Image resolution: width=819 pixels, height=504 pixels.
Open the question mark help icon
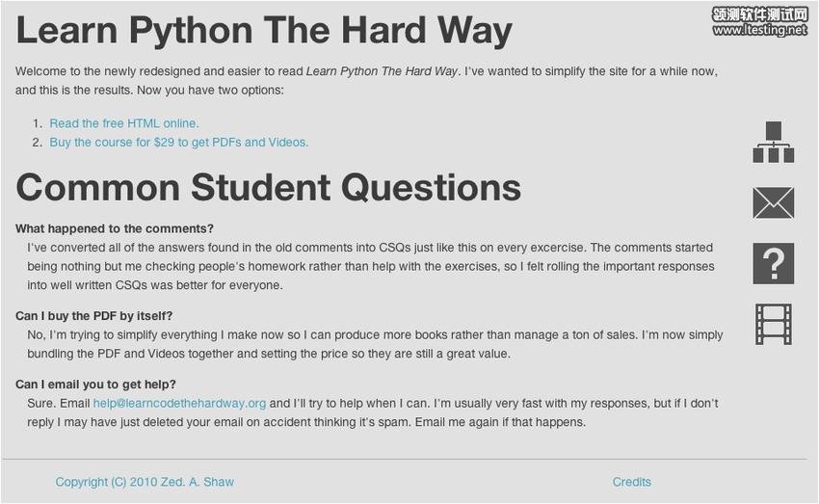coord(773,263)
